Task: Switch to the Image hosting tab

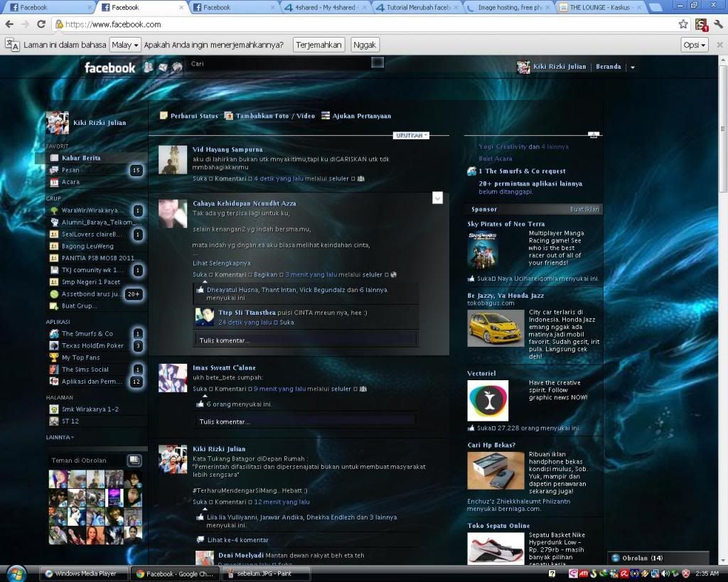Action: click(509, 7)
